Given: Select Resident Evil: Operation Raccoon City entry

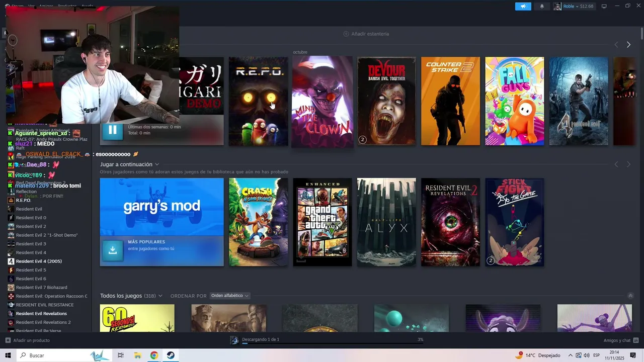Looking at the screenshot, I should pyautogui.click(x=51, y=296).
